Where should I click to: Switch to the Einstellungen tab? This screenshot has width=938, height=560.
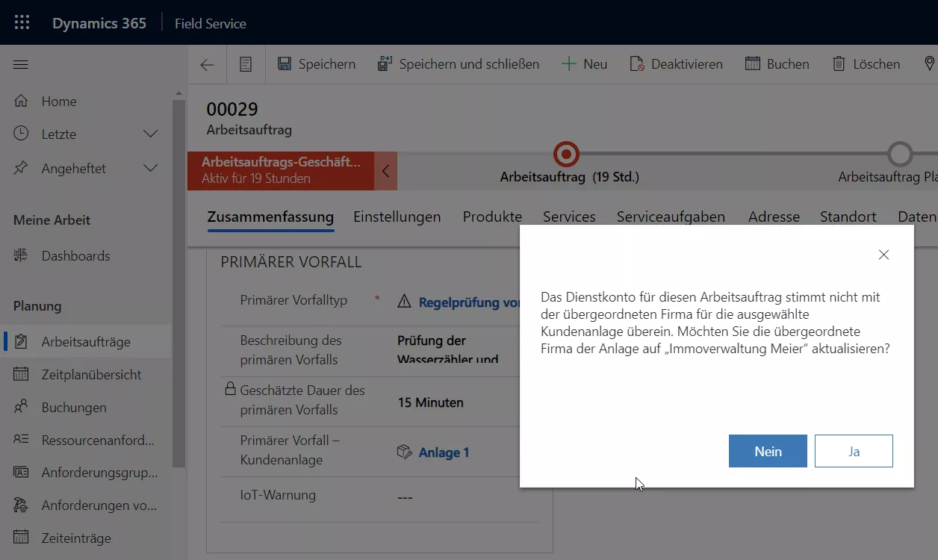click(x=397, y=217)
